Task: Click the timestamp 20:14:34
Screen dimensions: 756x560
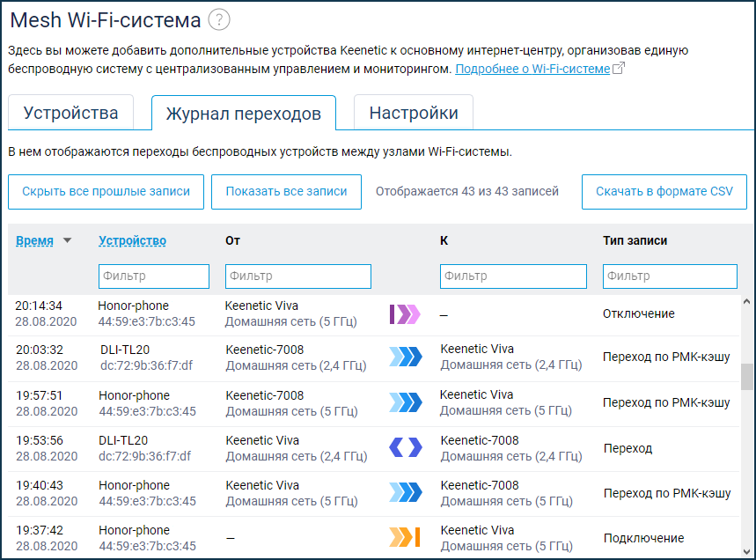Action: click(39, 306)
